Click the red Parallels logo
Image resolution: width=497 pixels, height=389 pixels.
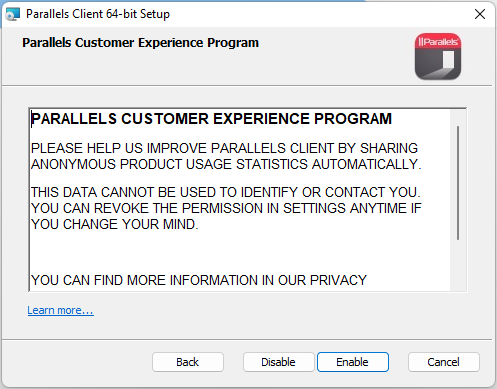point(438,56)
